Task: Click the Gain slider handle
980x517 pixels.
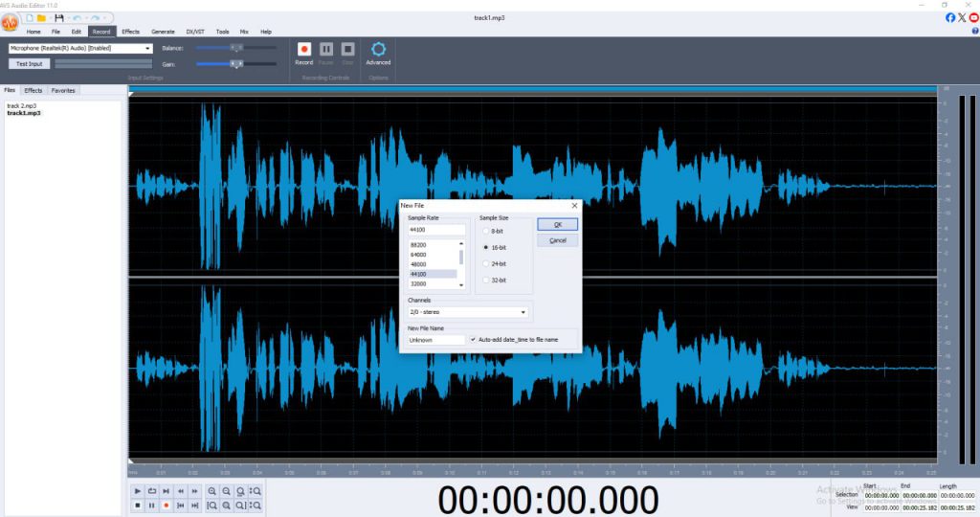Action: click(236, 64)
